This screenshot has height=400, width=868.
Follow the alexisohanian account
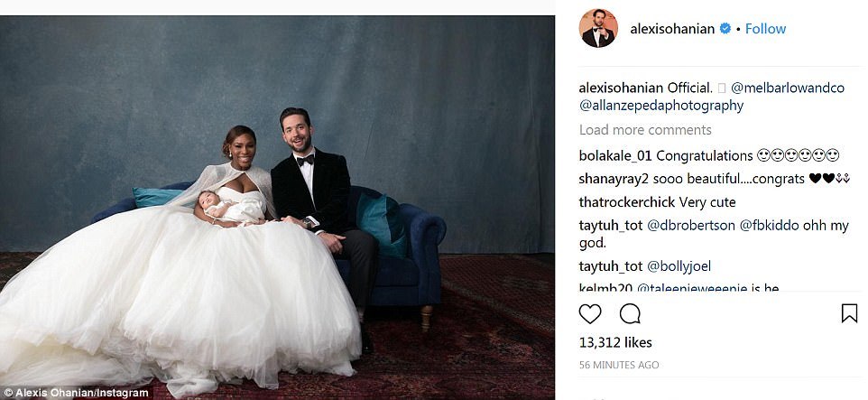pos(765,29)
